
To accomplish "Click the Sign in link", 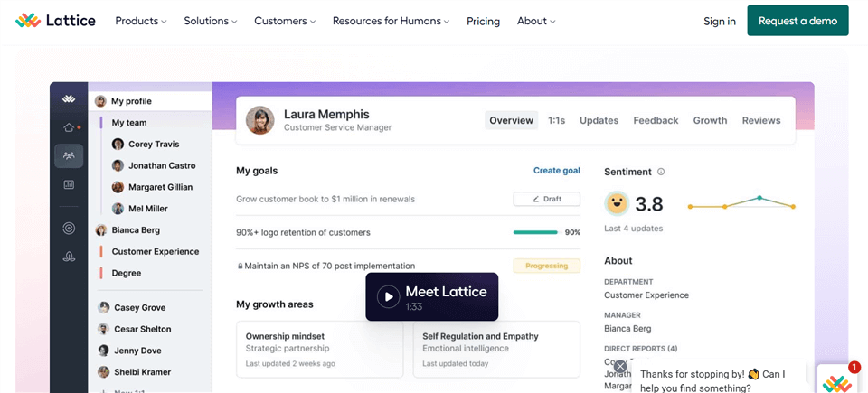I will 720,21.
